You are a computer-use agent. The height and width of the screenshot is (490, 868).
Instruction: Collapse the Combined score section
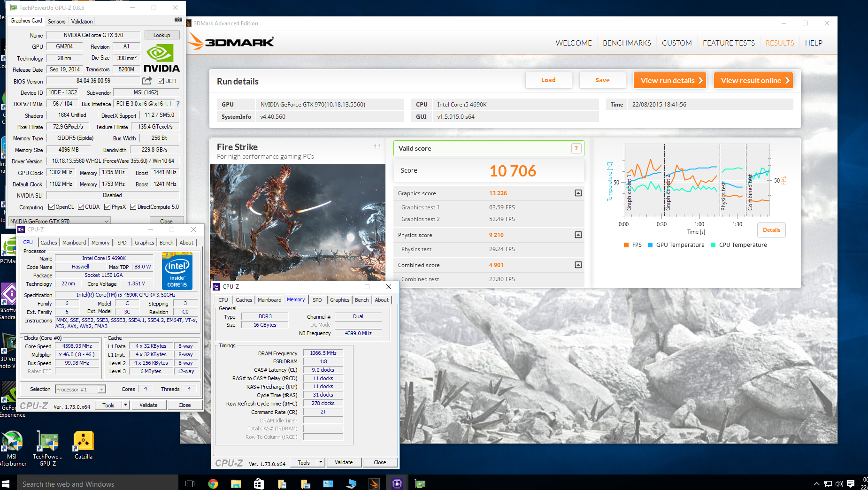578,265
